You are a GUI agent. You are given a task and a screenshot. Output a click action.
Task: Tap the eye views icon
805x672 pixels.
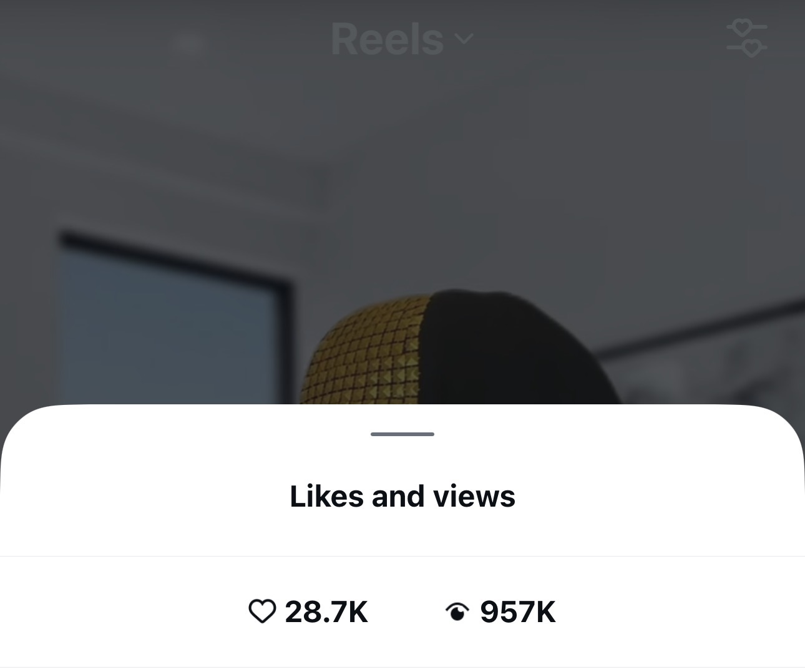(457, 612)
